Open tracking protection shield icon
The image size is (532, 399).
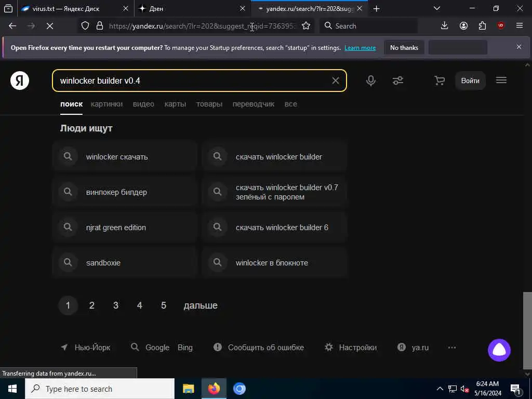(x=85, y=26)
